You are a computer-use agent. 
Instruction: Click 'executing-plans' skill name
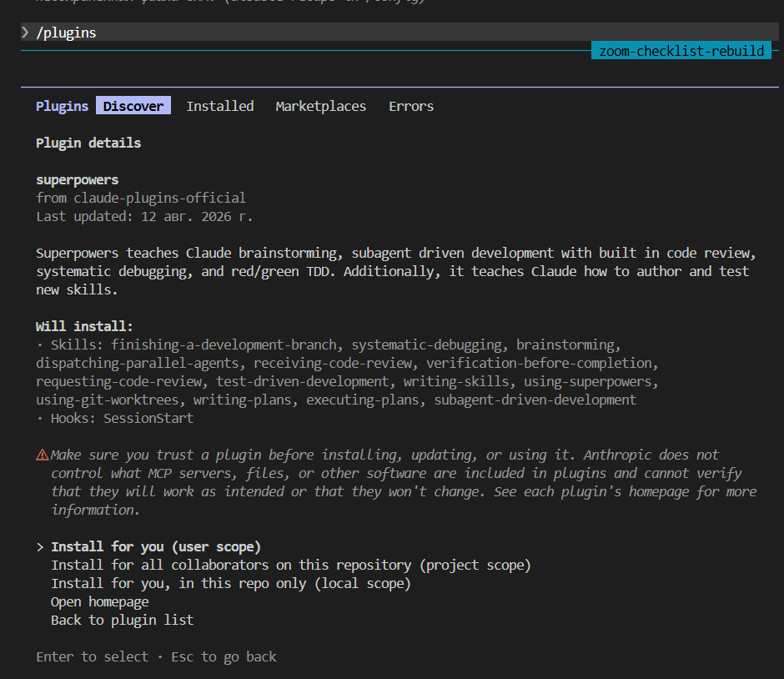coord(362,400)
